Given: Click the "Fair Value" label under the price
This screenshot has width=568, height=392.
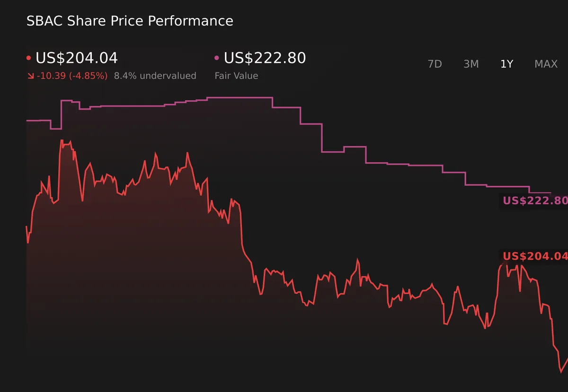Looking at the screenshot, I should pos(236,76).
